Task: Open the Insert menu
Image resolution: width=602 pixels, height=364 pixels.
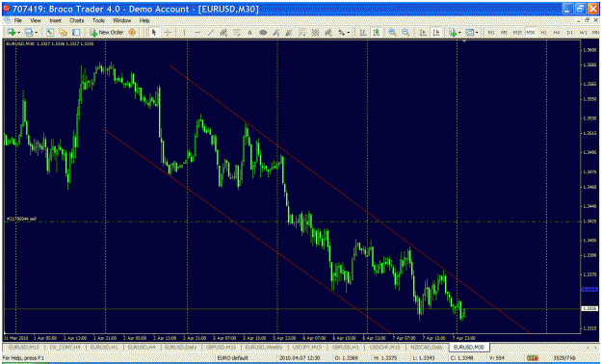Action: point(55,20)
